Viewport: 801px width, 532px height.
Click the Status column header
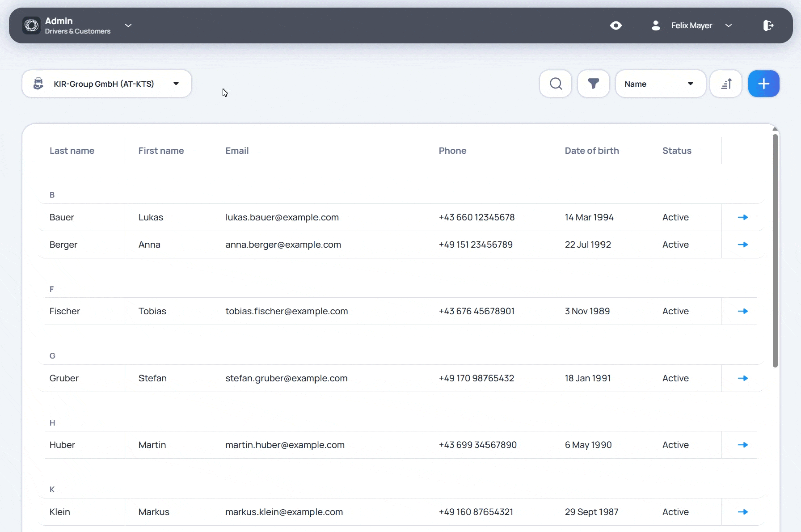point(677,151)
